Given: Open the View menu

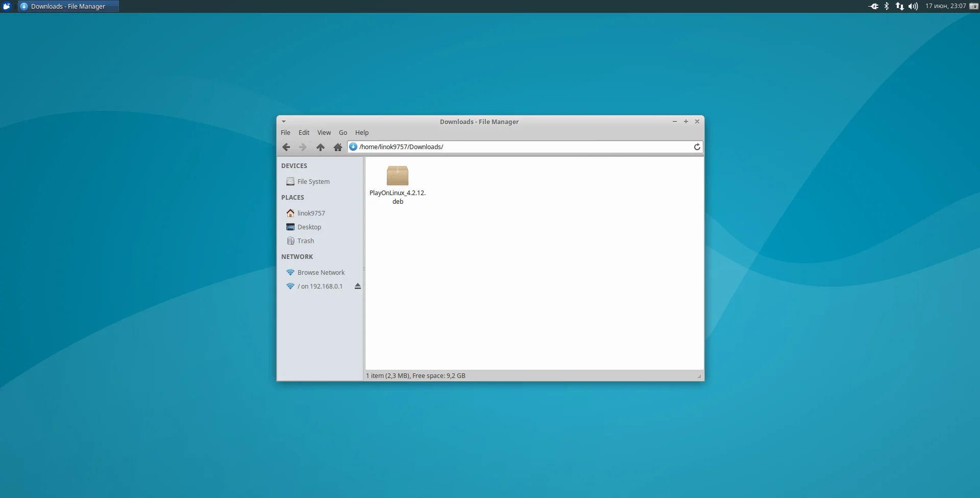Looking at the screenshot, I should point(324,132).
